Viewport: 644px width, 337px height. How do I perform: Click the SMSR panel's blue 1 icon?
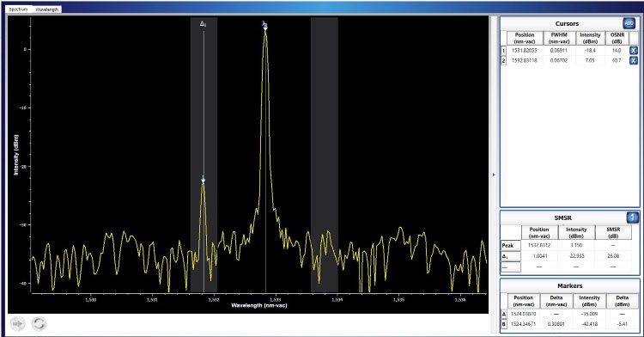[x=633, y=218]
